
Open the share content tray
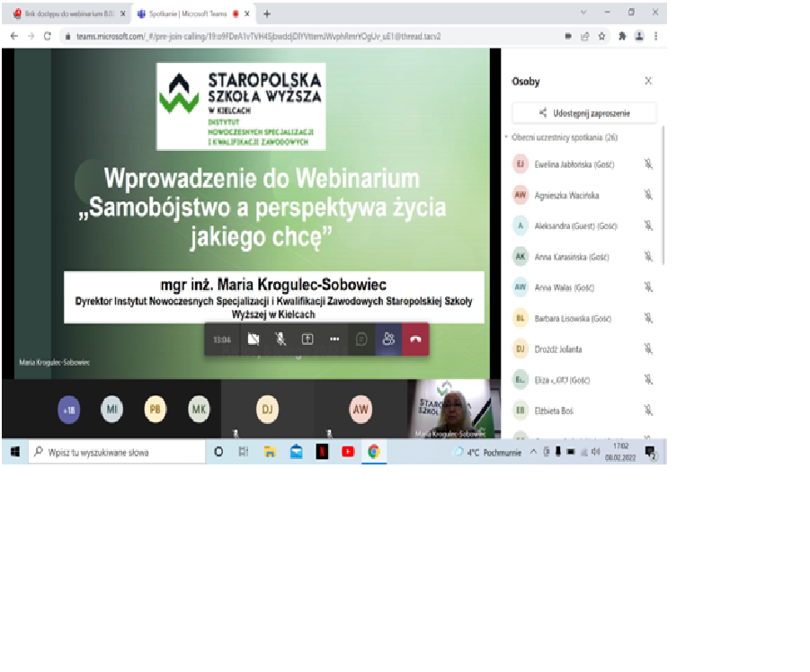pyautogui.click(x=307, y=339)
